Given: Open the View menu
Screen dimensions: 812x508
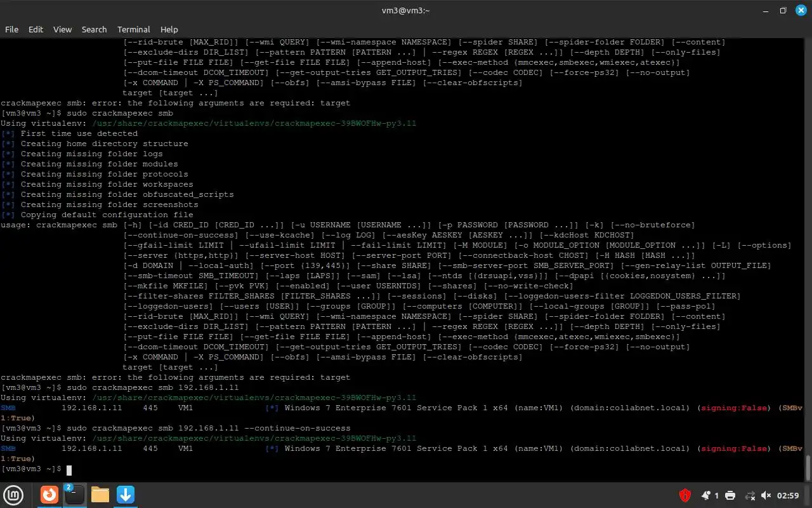Looking at the screenshot, I should pyautogui.click(x=62, y=29).
